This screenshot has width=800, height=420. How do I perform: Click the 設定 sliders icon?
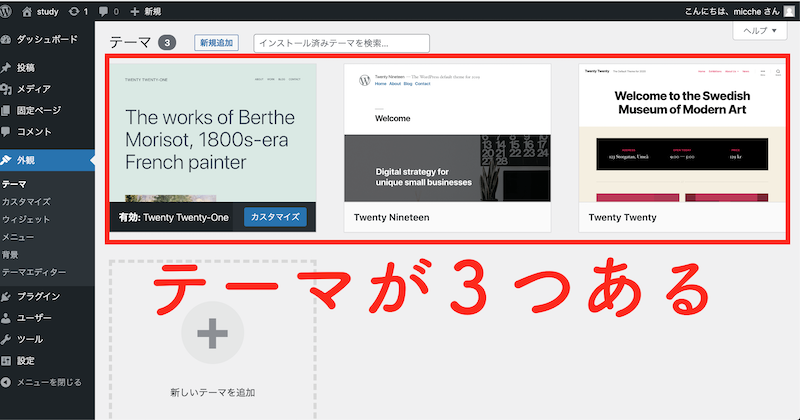[x=6, y=361]
